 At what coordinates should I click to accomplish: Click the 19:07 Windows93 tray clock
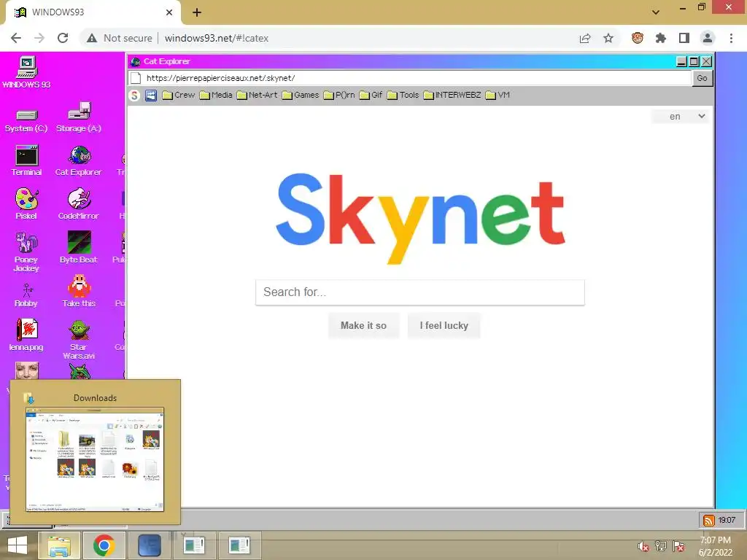click(x=727, y=521)
